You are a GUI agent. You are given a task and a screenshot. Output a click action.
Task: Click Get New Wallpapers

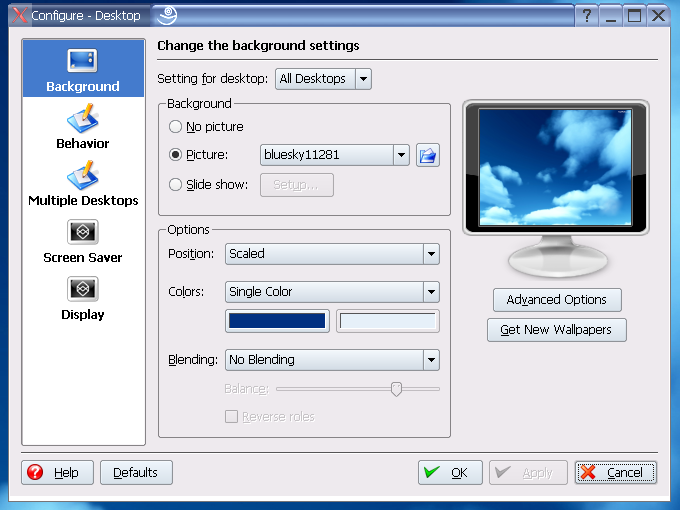pos(556,330)
